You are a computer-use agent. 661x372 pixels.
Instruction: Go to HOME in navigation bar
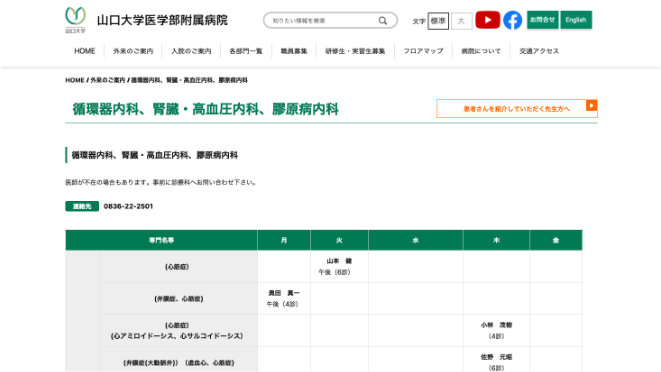point(85,51)
